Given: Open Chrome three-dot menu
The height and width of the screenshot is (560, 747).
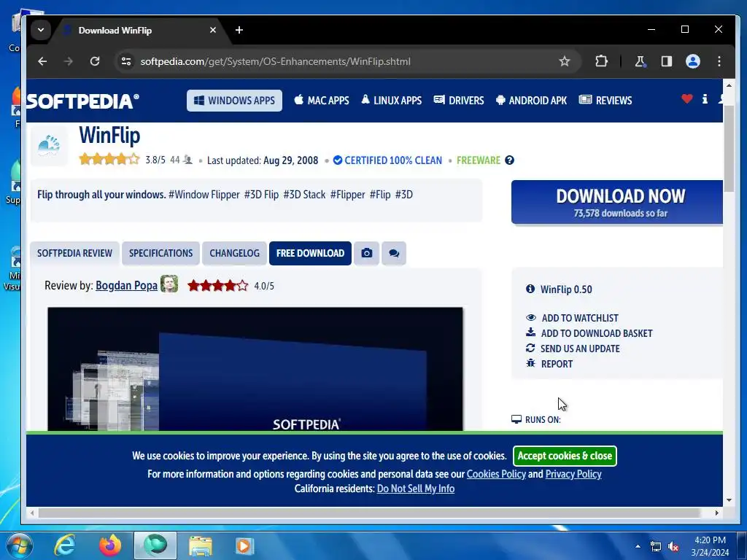Looking at the screenshot, I should point(719,61).
